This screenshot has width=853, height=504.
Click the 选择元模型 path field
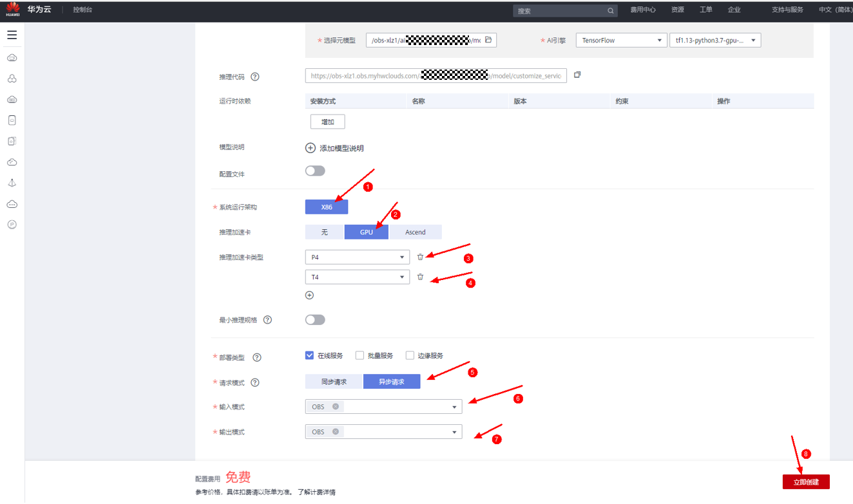coord(431,40)
